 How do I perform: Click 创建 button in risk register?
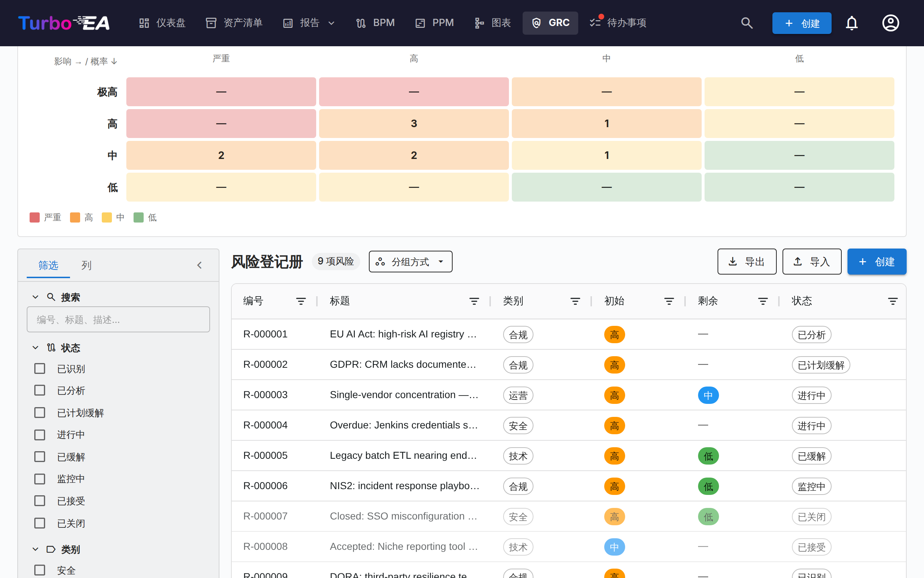click(x=877, y=262)
